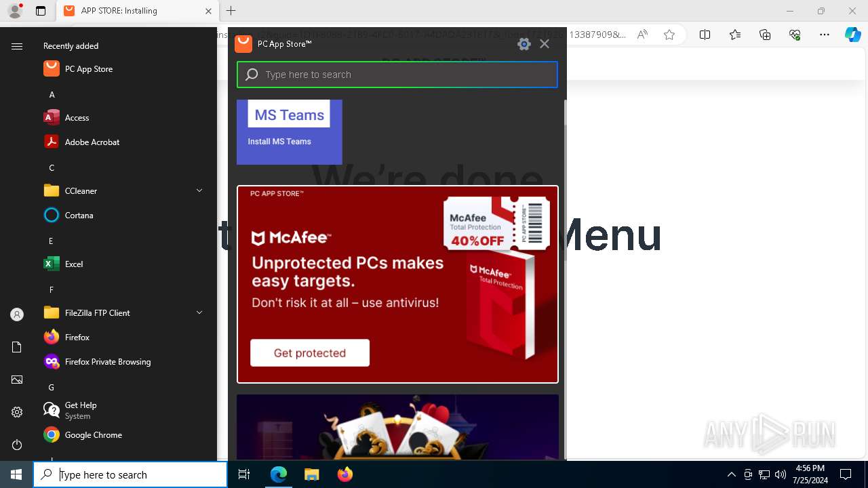Click the G letter header in Start

51,388
